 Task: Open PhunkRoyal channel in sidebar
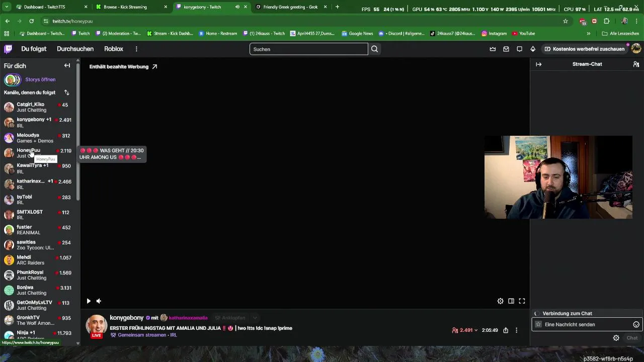click(38, 275)
